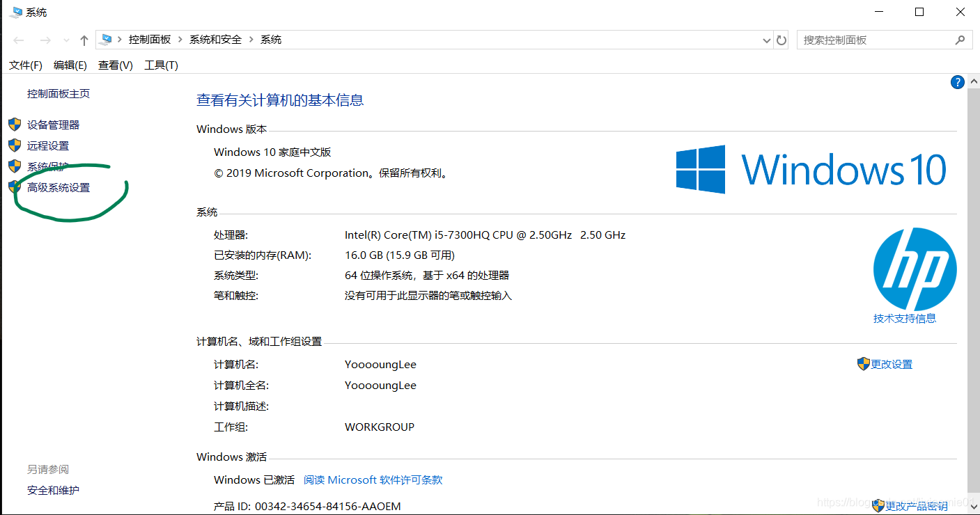Click the magnifier search icon
The width and height of the screenshot is (980, 515).
960,40
